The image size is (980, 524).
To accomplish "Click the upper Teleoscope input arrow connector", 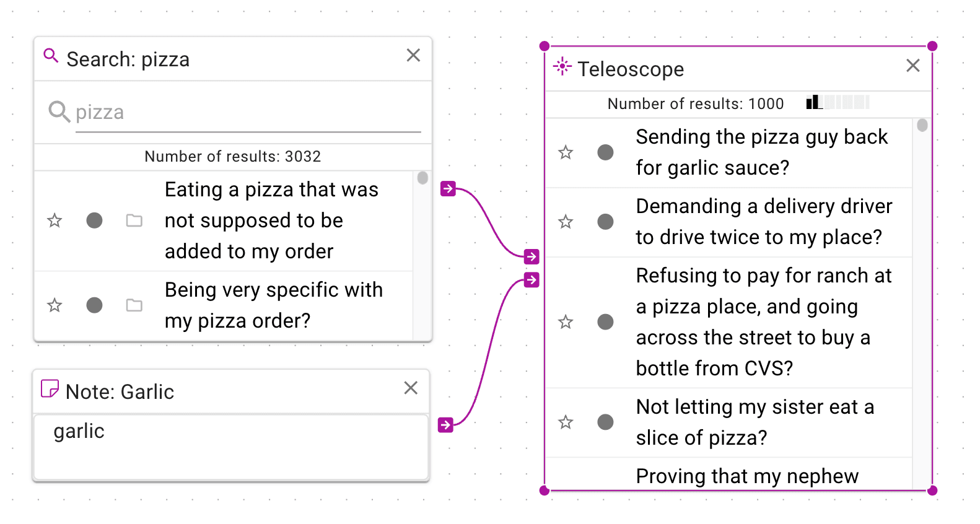I will click(532, 256).
